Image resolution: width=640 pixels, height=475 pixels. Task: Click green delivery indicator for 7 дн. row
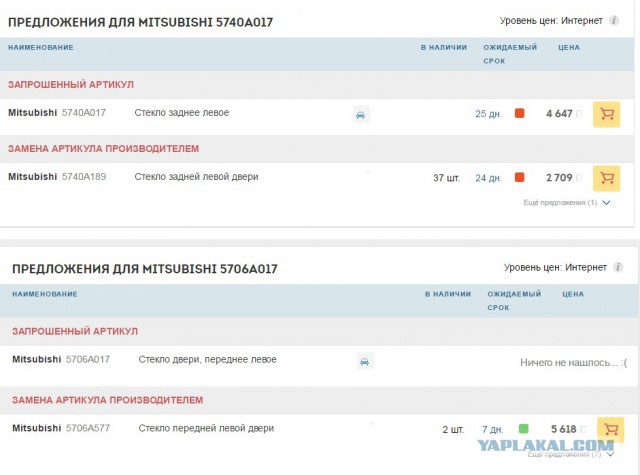(523, 428)
